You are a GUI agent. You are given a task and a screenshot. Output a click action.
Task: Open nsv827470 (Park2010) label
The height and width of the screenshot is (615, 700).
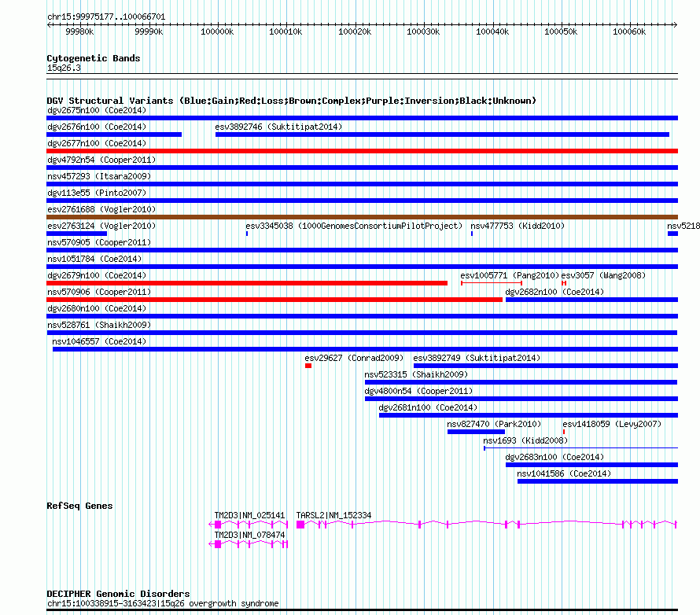pos(494,424)
